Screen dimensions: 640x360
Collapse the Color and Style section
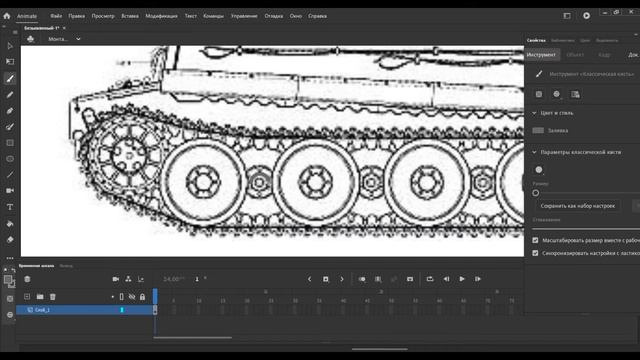pos(534,113)
